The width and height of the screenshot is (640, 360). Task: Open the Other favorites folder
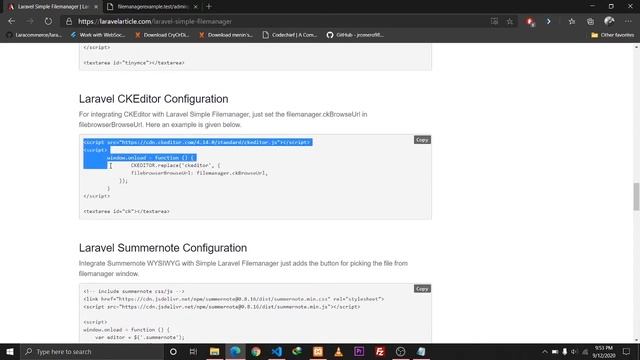[613, 35]
